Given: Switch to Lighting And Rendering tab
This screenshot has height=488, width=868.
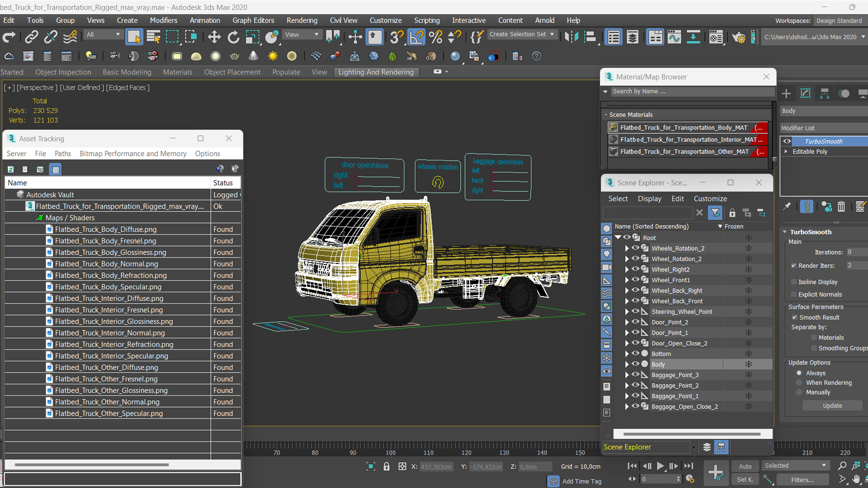Looking at the screenshot, I should [x=376, y=72].
